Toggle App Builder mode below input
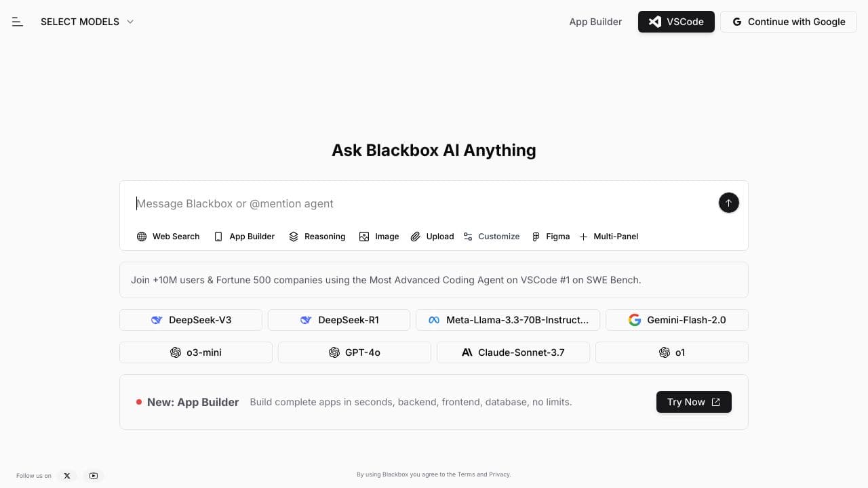 [x=244, y=237]
